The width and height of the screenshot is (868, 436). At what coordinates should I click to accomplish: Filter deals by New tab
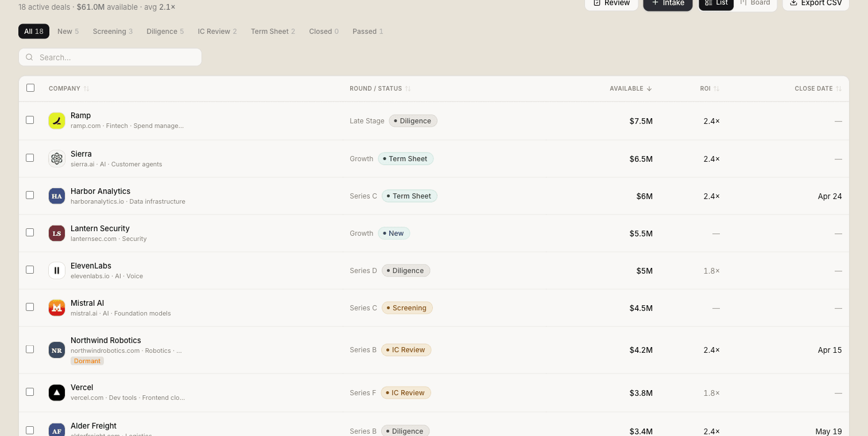[68, 32]
